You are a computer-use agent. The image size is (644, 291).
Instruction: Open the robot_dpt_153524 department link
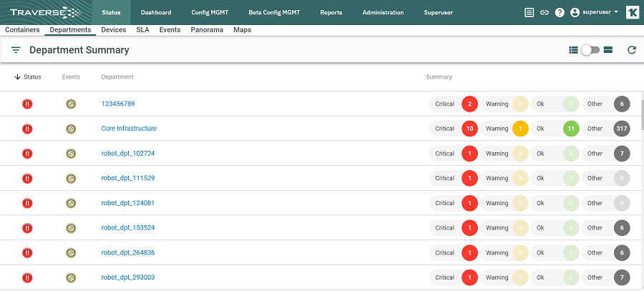pos(128,227)
